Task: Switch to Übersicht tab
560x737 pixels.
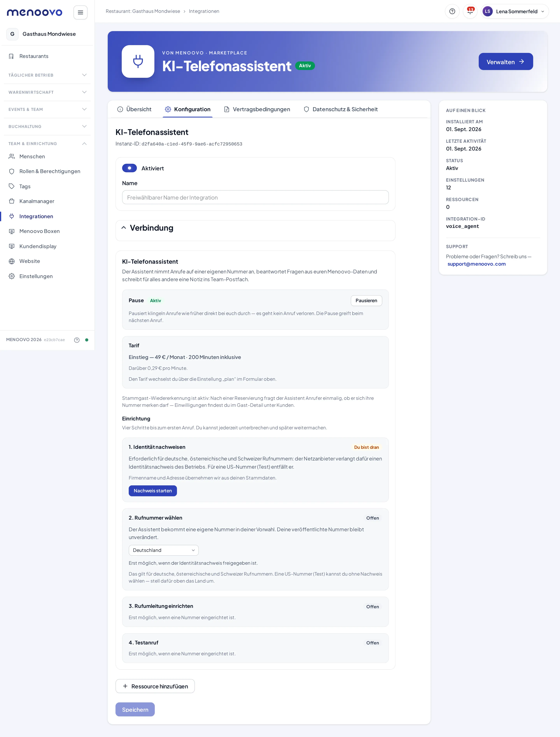Action: coord(134,109)
